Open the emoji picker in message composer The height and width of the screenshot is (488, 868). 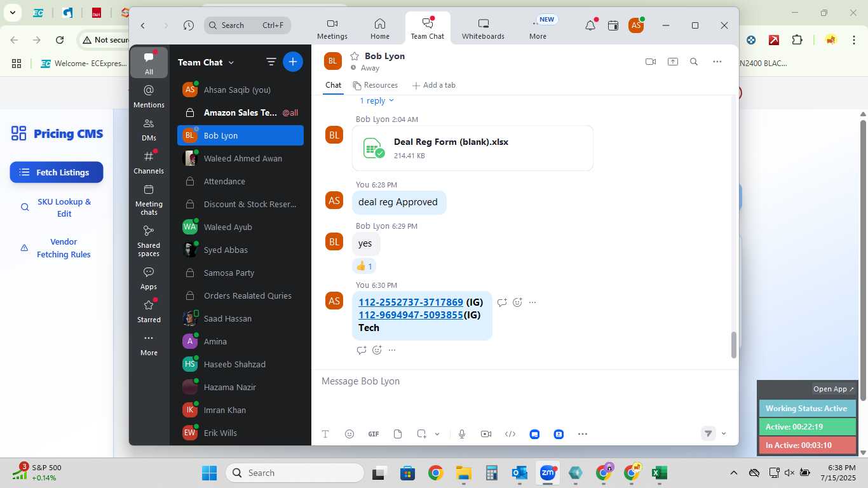(x=349, y=434)
